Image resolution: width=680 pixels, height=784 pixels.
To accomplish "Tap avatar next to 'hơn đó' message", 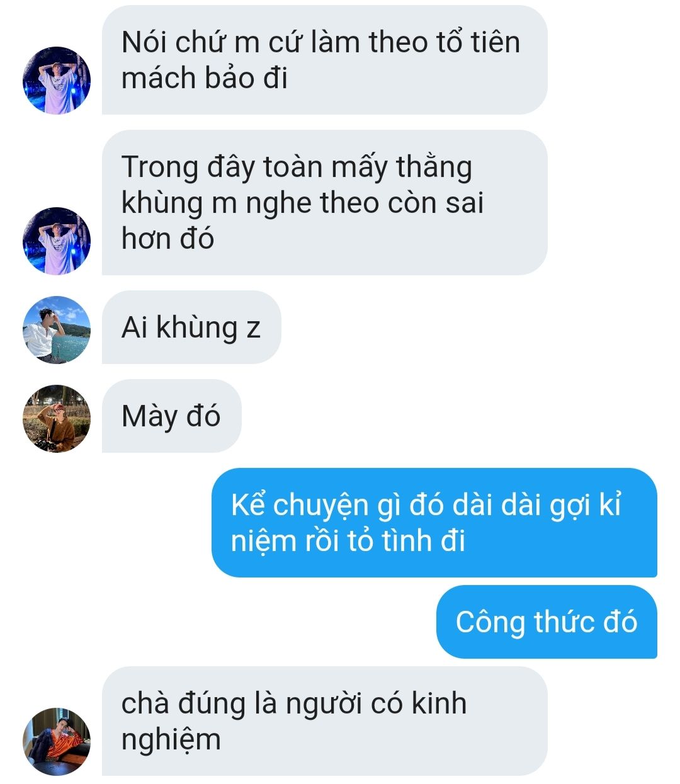I will point(57,241).
